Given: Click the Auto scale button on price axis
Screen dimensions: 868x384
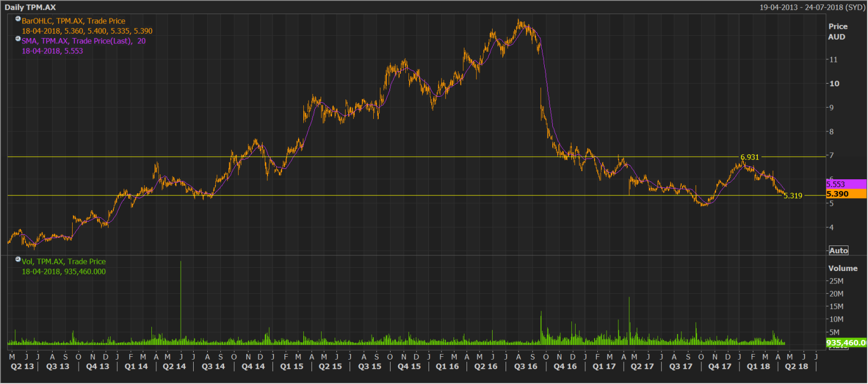Looking at the screenshot, I should (x=838, y=250).
